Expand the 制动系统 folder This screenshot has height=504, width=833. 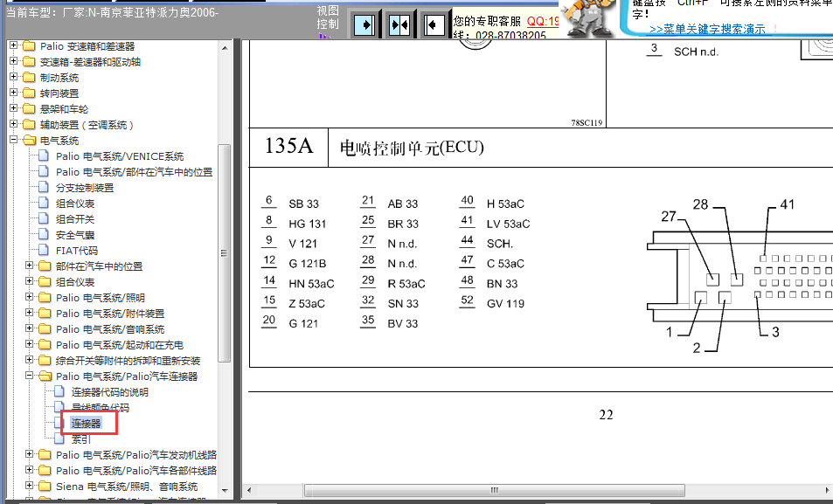click(14, 77)
